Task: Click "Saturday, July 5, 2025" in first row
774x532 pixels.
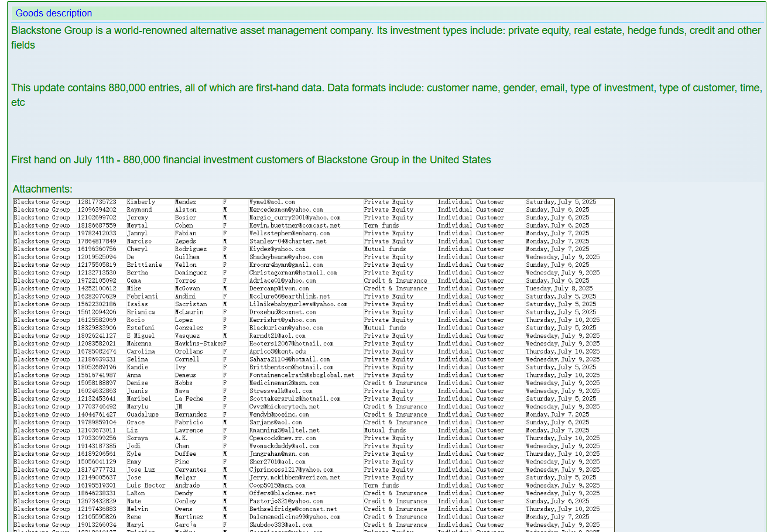Action: click(x=560, y=202)
